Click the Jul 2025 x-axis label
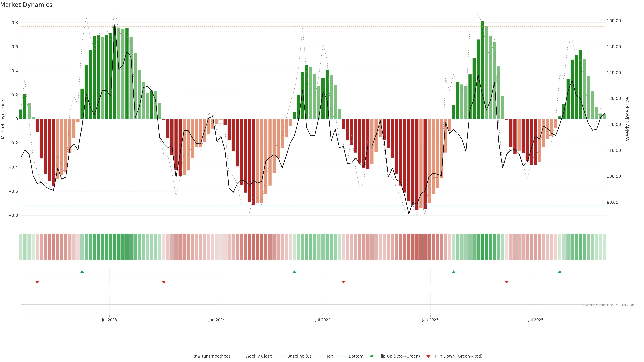Viewport: 644px width, 362px height. point(536,320)
